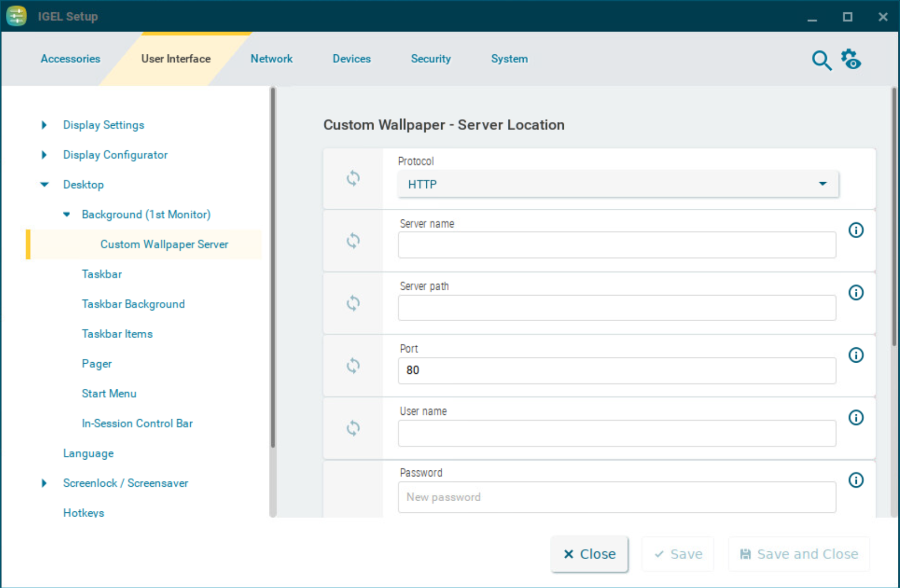The image size is (900, 588).
Task: Open the Security tab
Action: point(431,59)
